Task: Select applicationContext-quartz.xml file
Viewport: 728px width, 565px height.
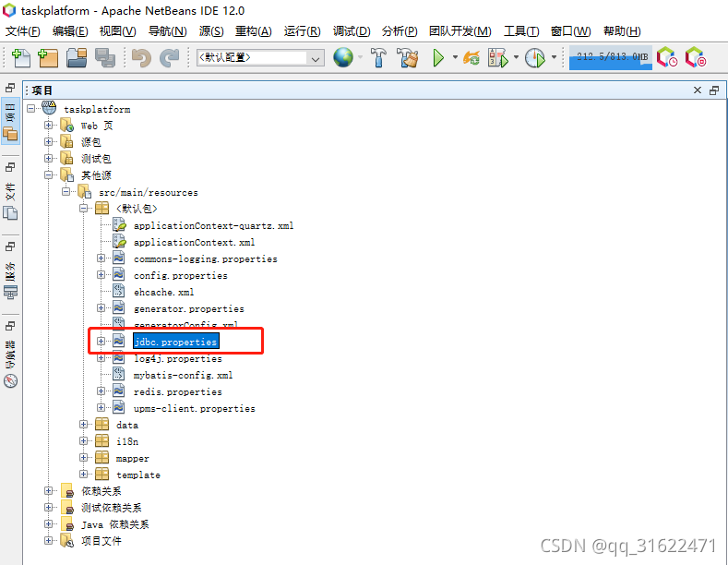Action: [213, 226]
